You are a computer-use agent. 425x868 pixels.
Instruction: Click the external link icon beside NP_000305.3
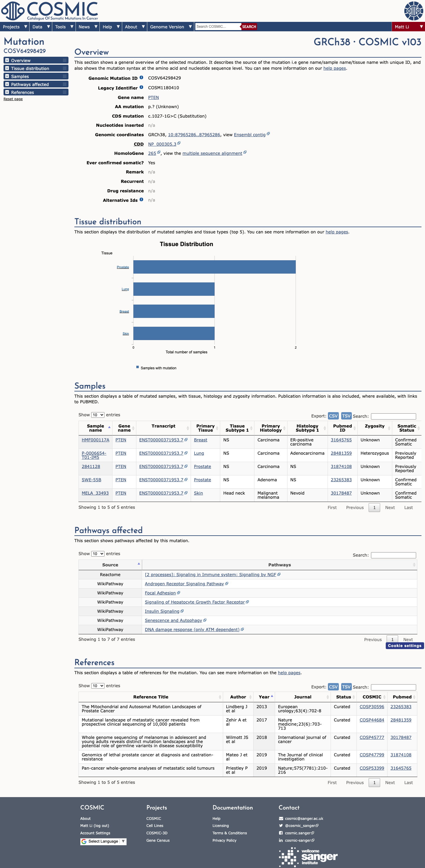[x=179, y=143]
